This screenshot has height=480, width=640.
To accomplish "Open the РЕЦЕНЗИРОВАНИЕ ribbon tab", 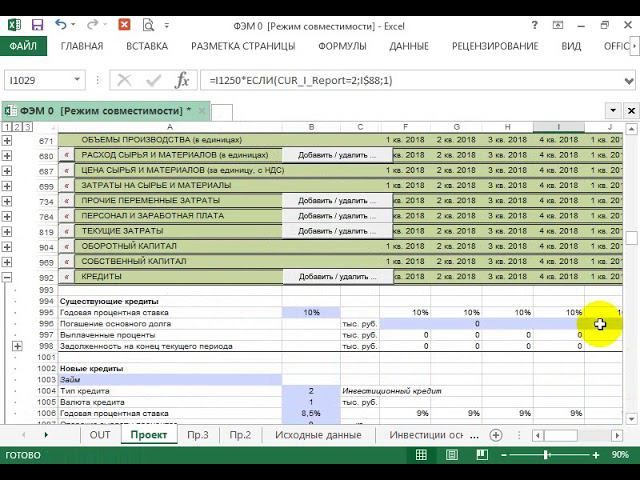I will click(495, 46).
